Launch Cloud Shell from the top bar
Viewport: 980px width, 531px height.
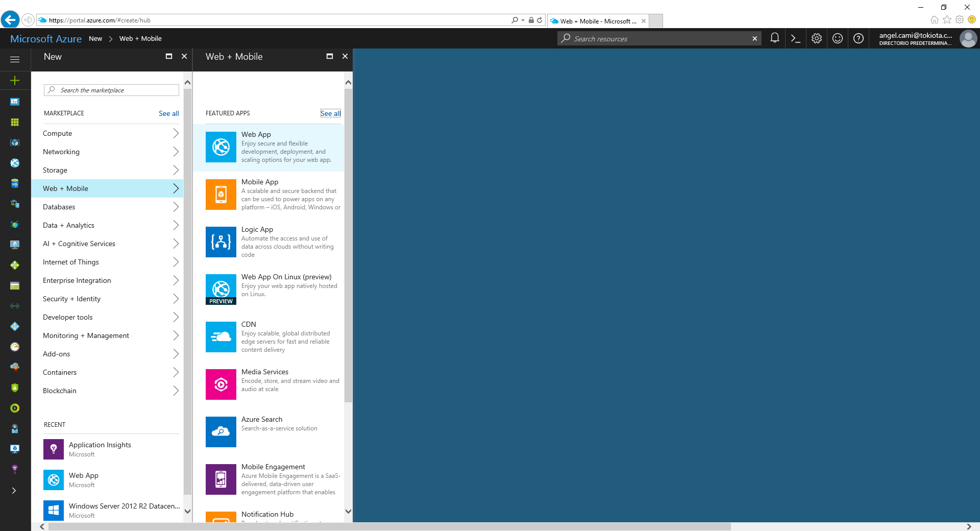click(795, 38)
